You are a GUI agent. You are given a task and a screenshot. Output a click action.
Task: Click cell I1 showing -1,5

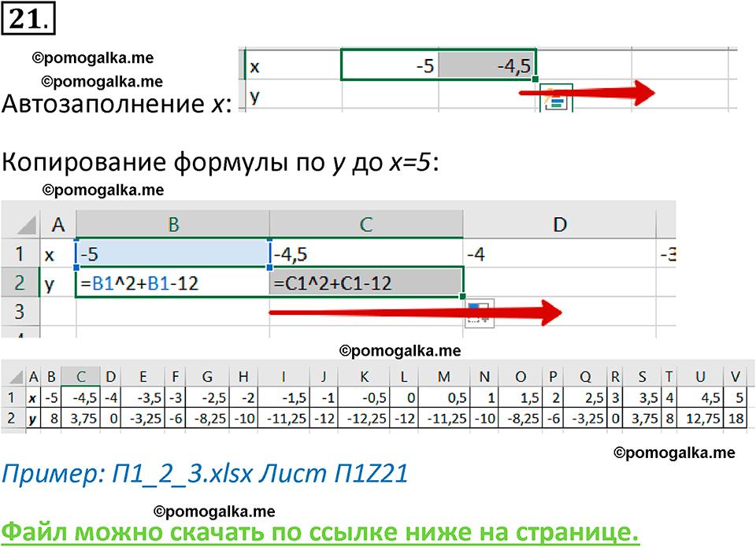click(x=283, y=397)
